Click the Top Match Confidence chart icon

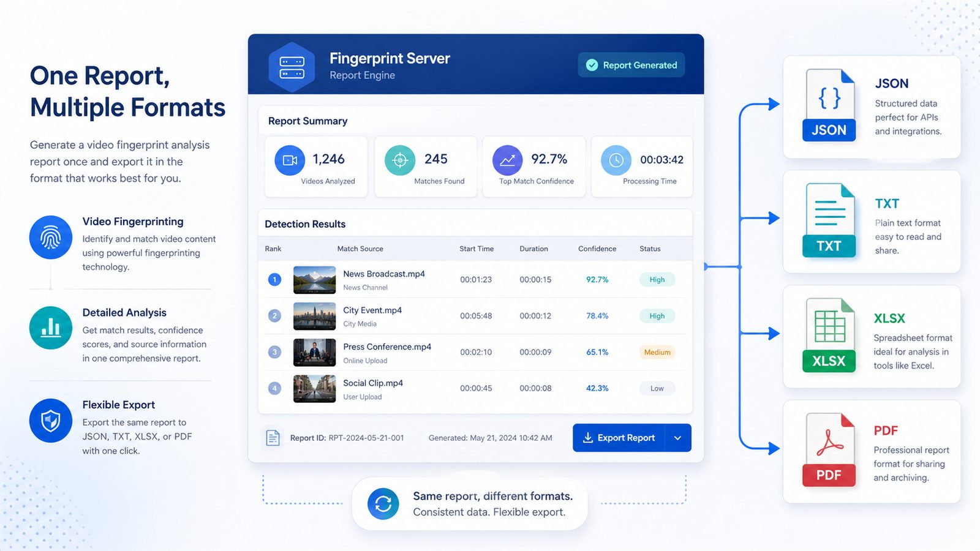coord(507,160)
